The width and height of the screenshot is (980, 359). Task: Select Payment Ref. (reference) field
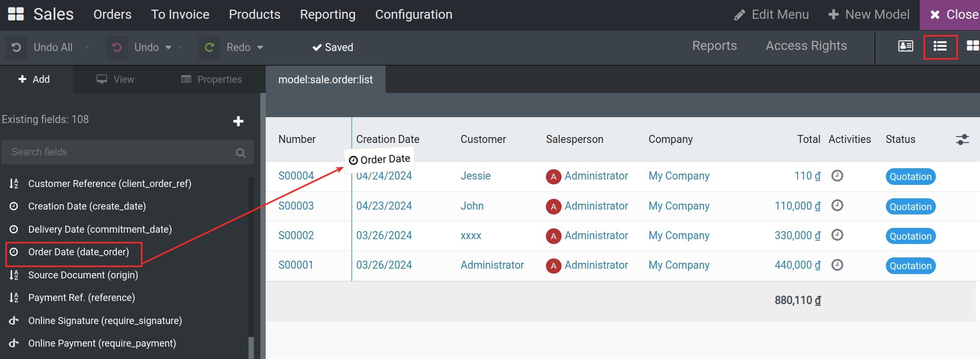coord(81,298)
